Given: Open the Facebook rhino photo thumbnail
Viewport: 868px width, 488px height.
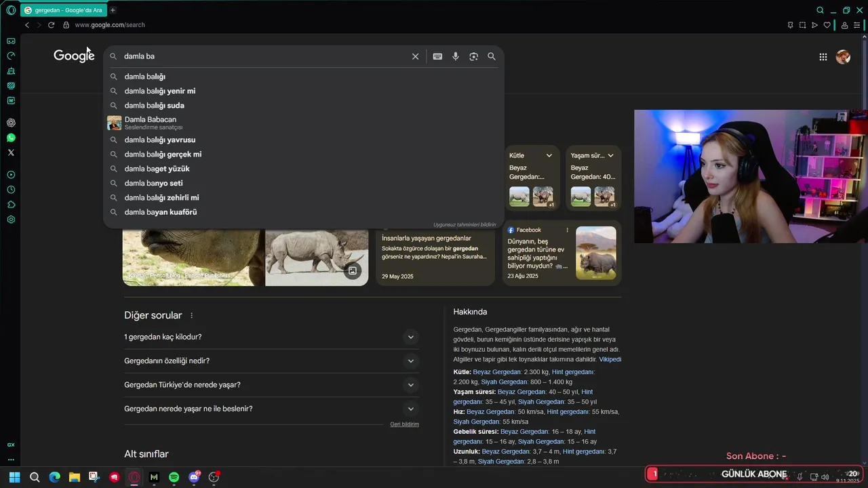Looking at the screenshot, I should point(596,253).
